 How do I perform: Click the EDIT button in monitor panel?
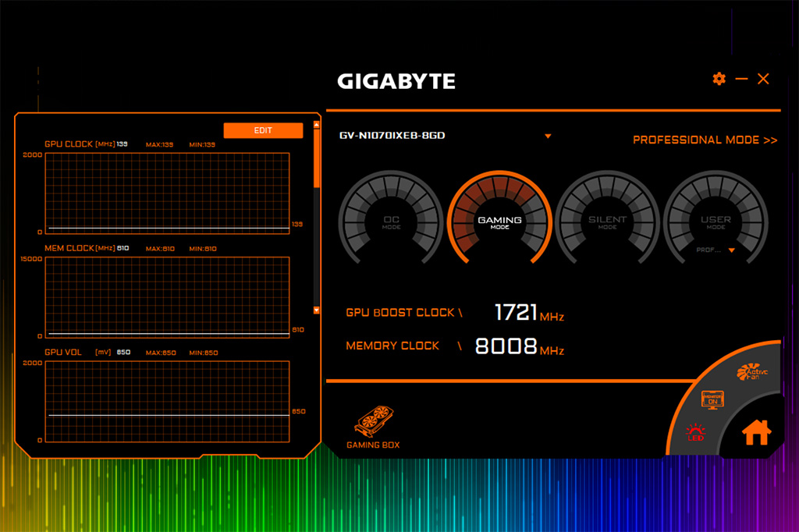coord(263,130)
